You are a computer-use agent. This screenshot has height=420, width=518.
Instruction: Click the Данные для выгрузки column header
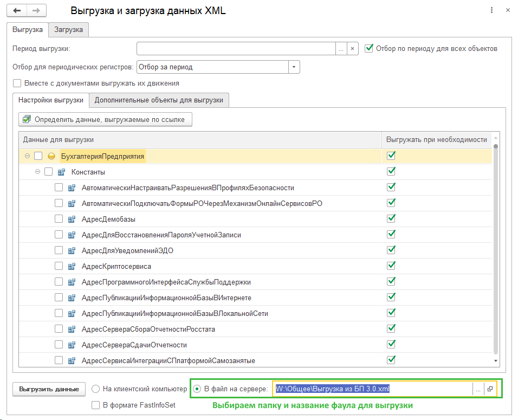[200, 140]
